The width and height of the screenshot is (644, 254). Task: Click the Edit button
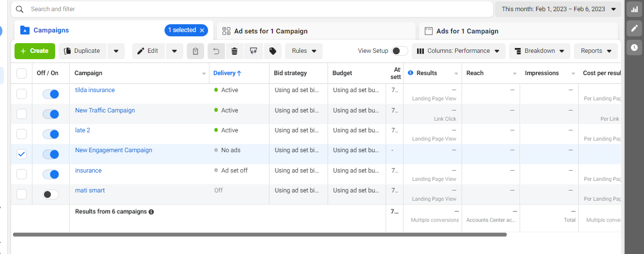coord(149,51)
